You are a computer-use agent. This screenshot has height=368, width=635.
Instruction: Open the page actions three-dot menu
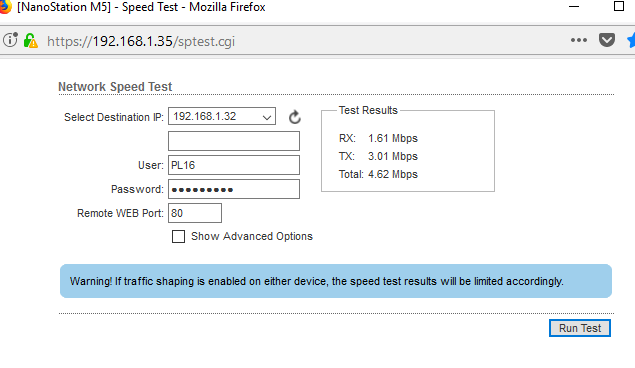click(x=579, y=40)
